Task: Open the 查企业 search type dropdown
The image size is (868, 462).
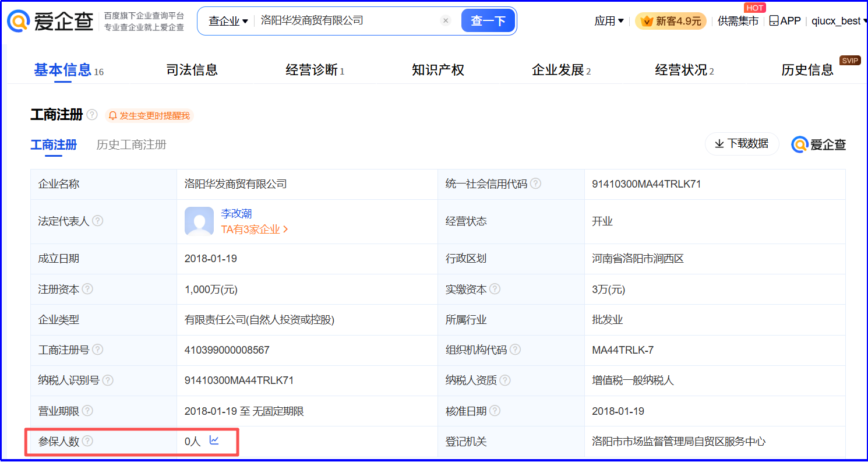Action: tap(227, 20)
